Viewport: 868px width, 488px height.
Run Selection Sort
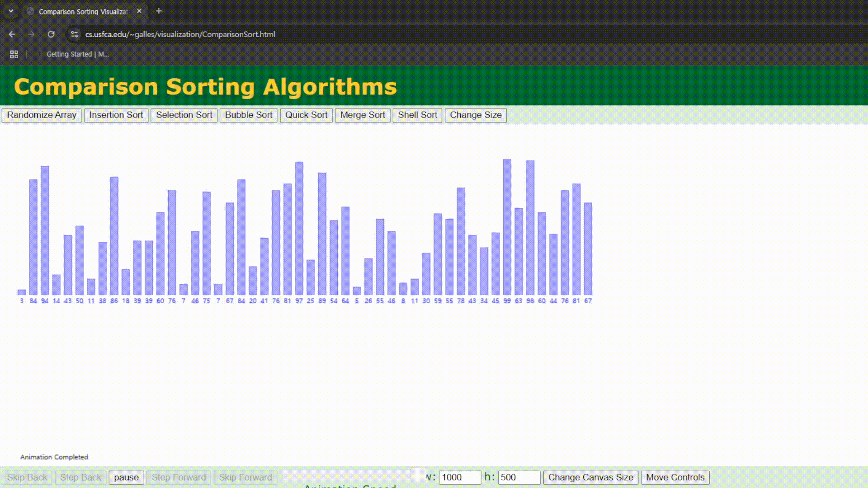tap(184, 115)
